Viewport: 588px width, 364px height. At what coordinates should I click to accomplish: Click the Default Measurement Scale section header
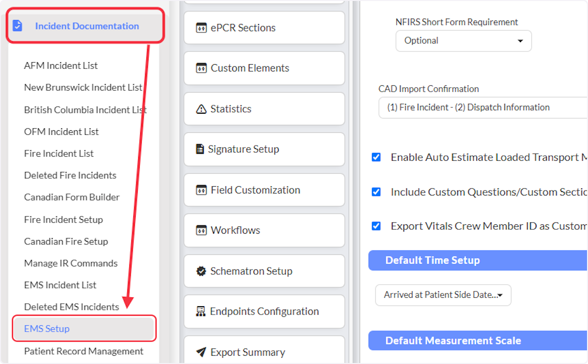(x=478, y=340)
